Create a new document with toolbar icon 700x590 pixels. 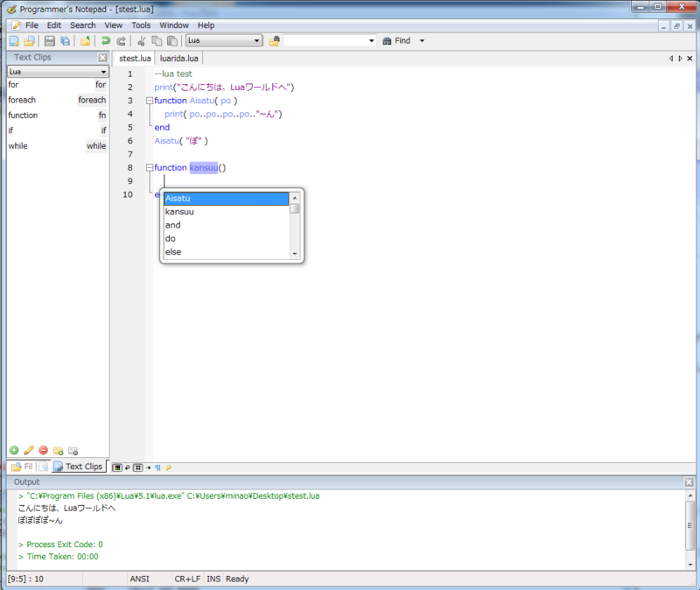point(14,41)
